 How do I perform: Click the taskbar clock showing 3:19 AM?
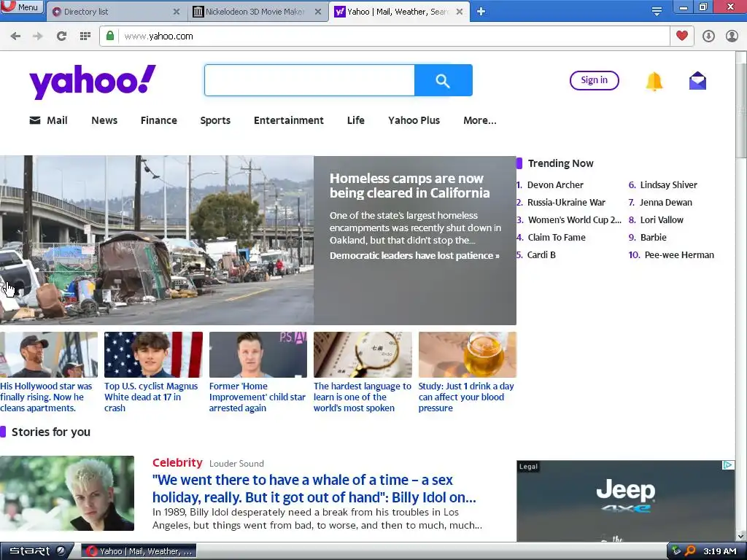(720, 551)
